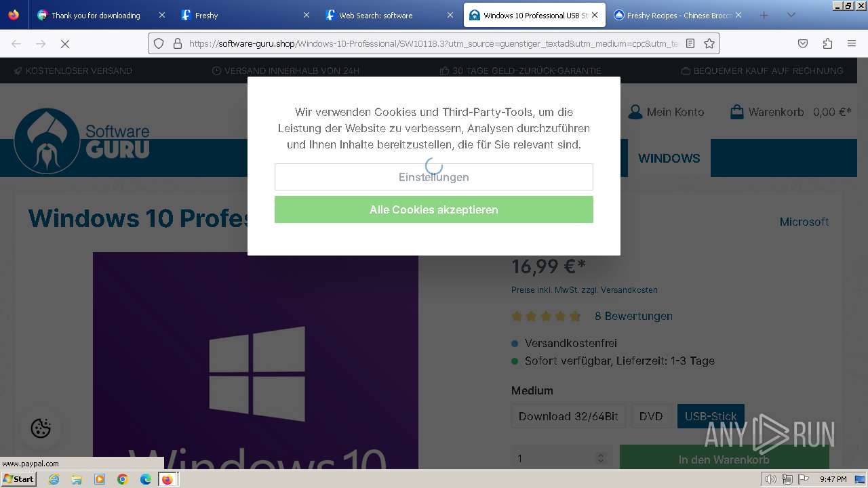Open Action Center flag icon

(804, 479)
